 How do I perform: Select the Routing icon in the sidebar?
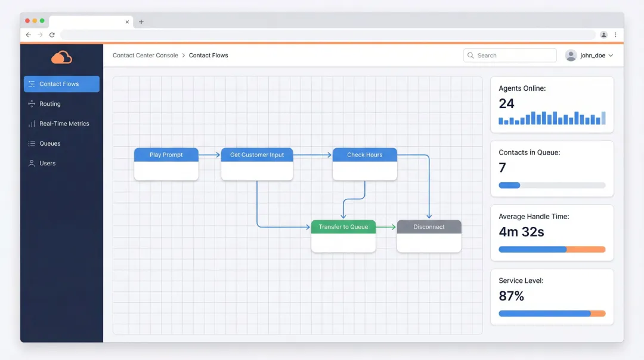[x=30, y=103]
